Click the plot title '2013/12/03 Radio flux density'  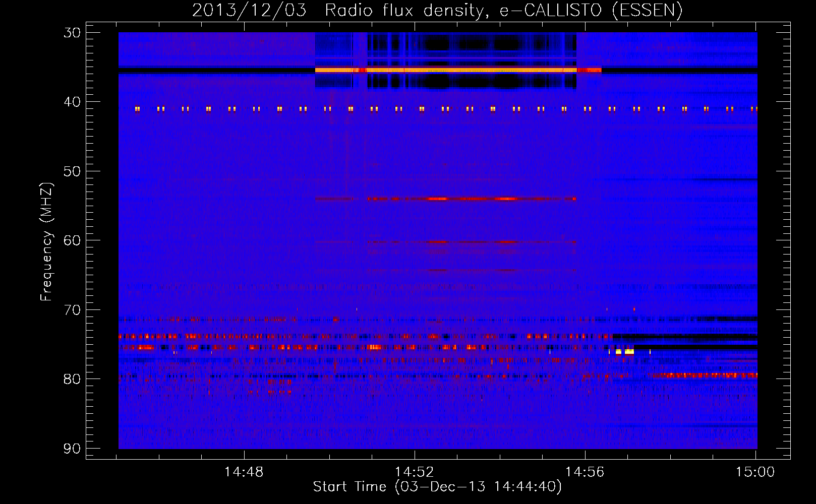pos(340,11)
